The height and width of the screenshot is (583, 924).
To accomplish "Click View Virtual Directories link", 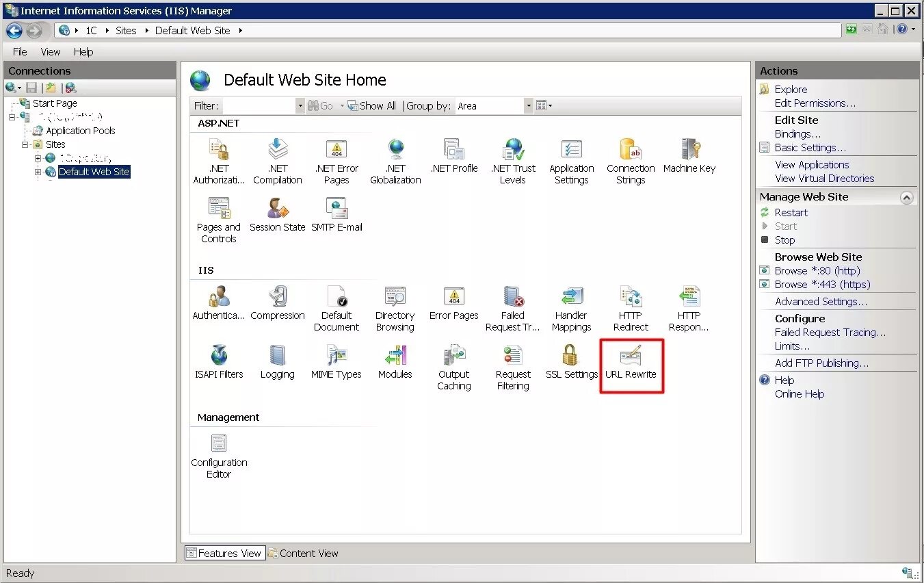I will click(x=824, y=179).
